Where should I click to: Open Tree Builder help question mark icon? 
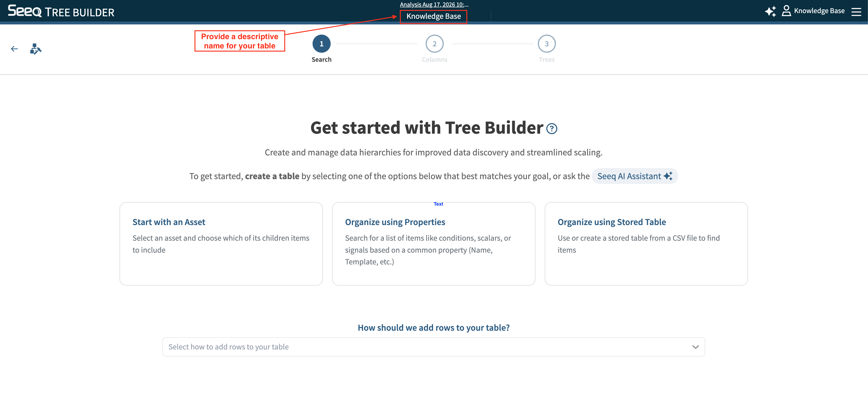point(552,129)
